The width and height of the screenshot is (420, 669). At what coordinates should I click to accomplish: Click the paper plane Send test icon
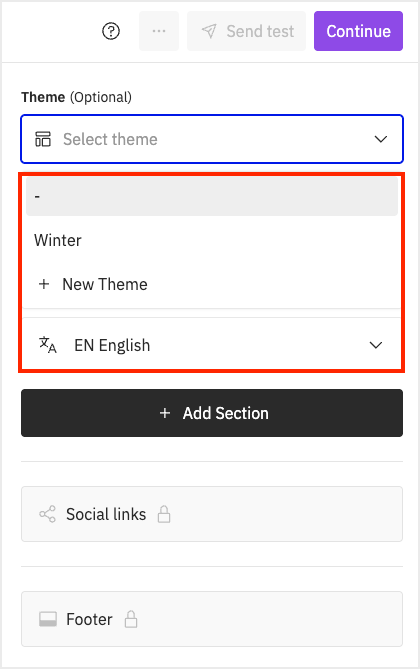(209, 31)
